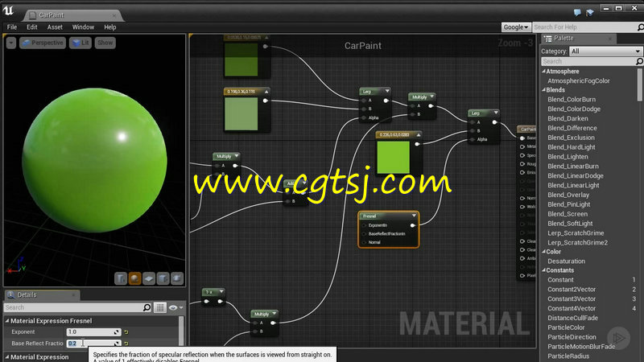Open the Edit menu
Screen dimensions: 644x362
point(32,27)
